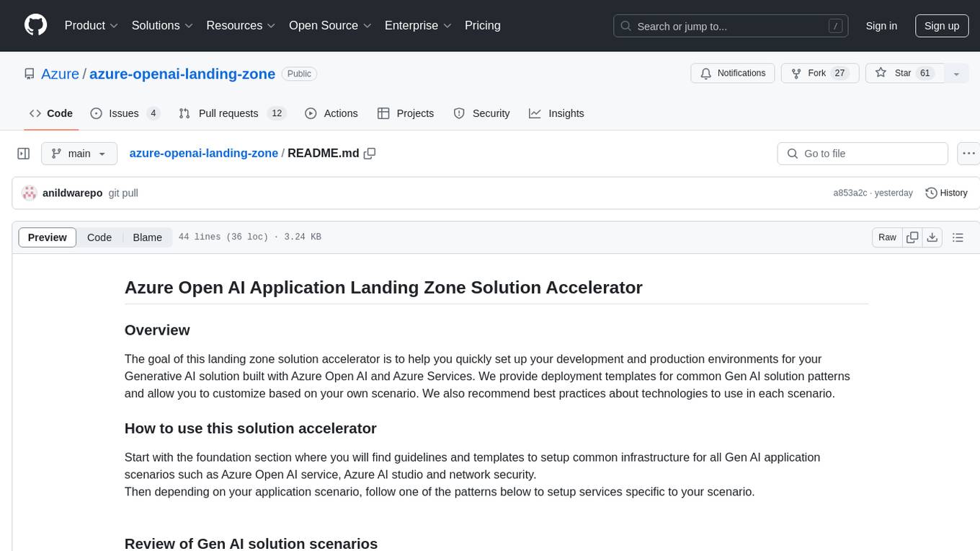Viewport: 980px width, 551px height.
Task: Fork the repository
Action: (820, 74)
